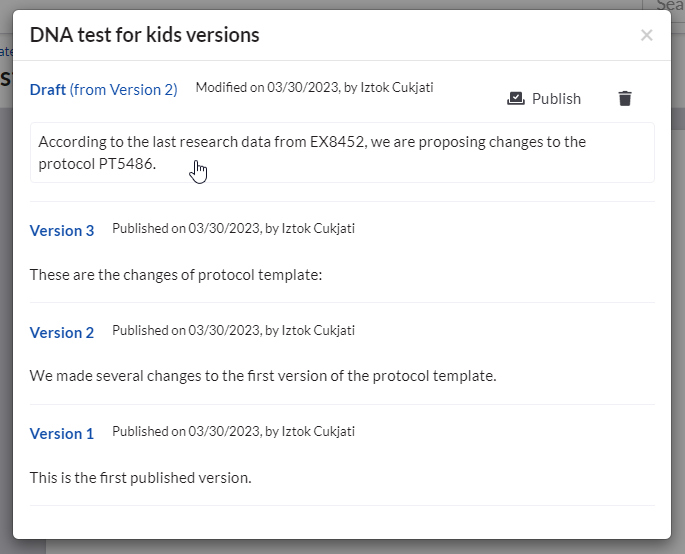This screenshot has width=685, height=554.
Task: Open the Version 1 link
Action: click(x=62, y=434)
